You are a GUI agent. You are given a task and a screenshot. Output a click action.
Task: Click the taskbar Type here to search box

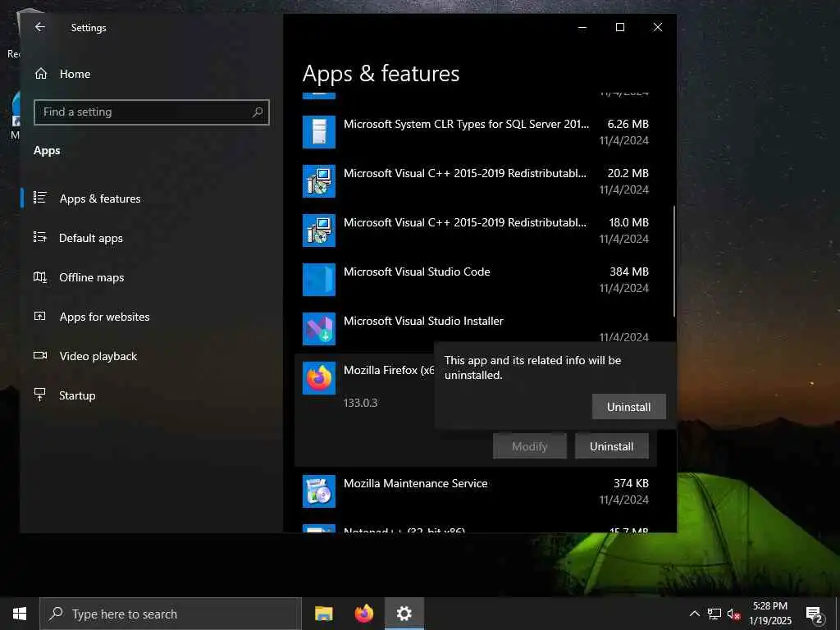pyautogui.click(x=171, y=614)
